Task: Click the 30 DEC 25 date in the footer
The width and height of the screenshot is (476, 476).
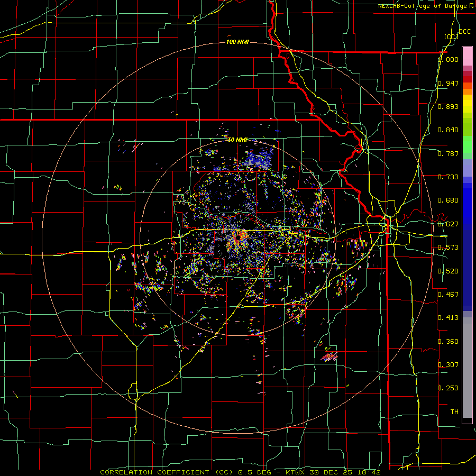Action: [x=331, y=472]
